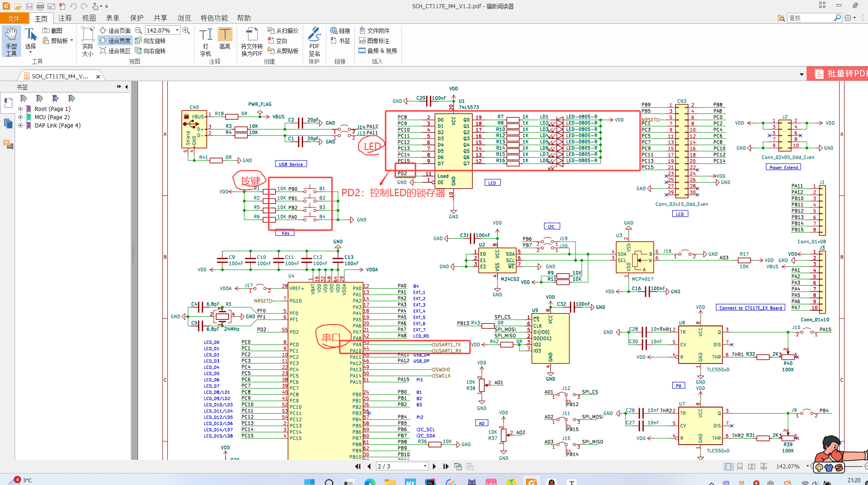Switch to the Home (主页) tab
Image resolution: width=868 pixels, height=485 pixels.
pos(41,18)
